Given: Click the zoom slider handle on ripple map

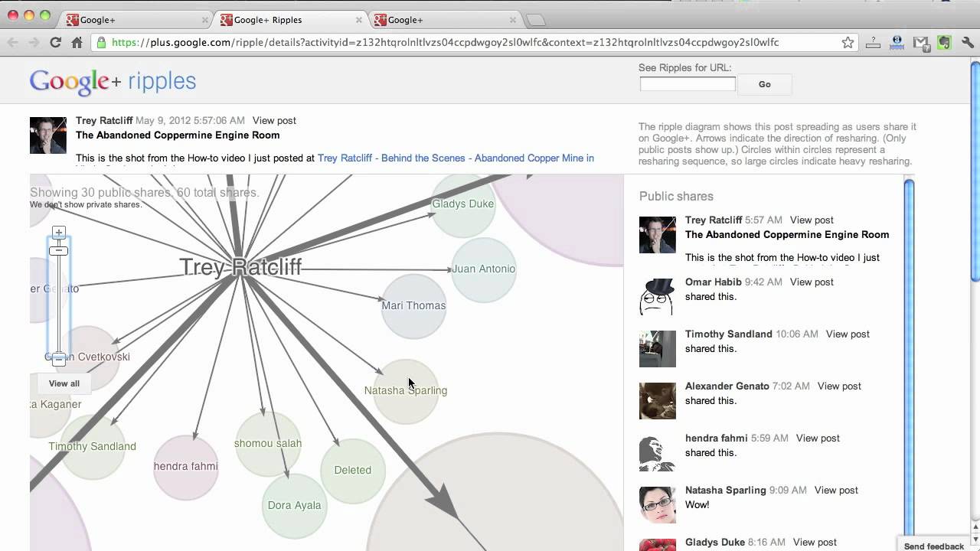Looking at the screenshot, I should pyautogui.click(x=59, y=251).
